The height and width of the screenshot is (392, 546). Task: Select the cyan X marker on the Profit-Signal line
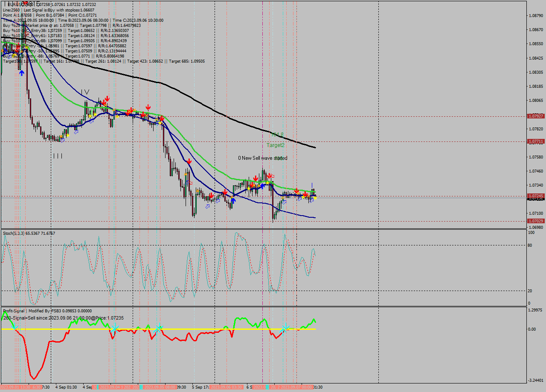click(x=285, y=329)
